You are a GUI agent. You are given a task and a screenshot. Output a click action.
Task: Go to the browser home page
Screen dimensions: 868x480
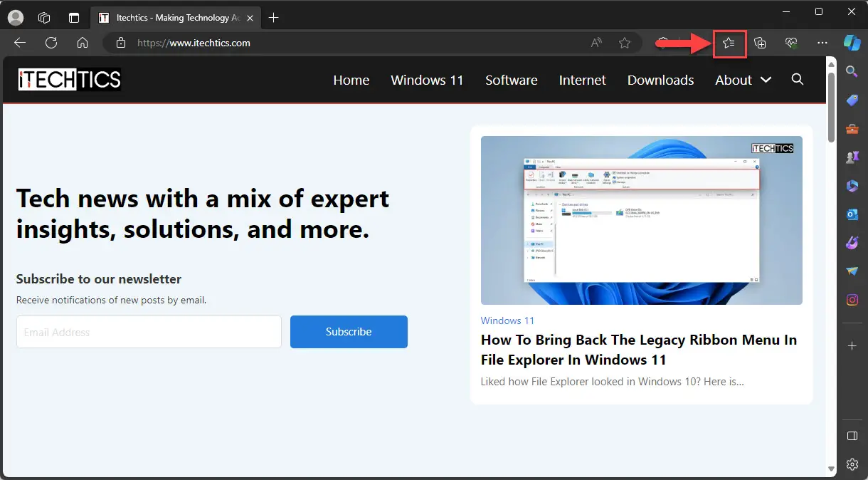pos(83,43)
